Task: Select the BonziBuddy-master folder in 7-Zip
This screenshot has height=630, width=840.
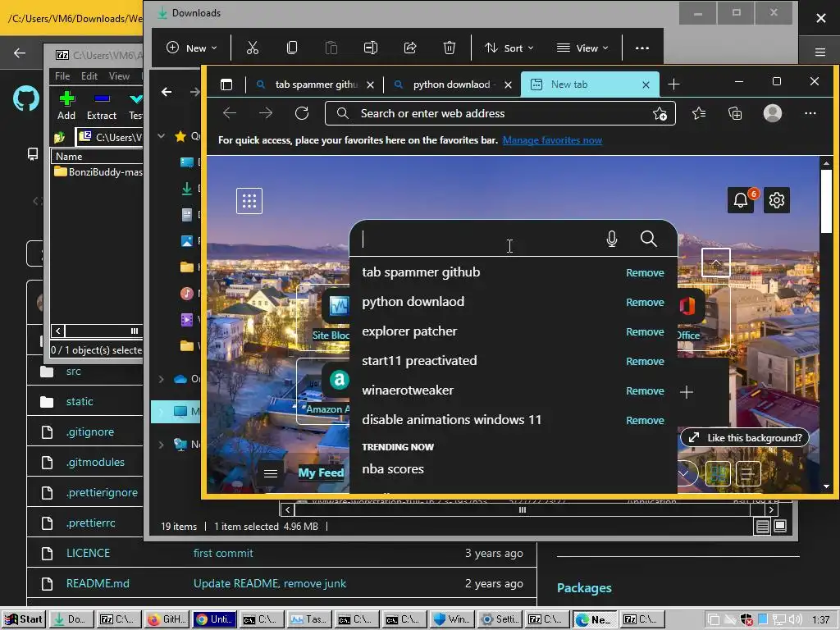Action: pos(98,172)
